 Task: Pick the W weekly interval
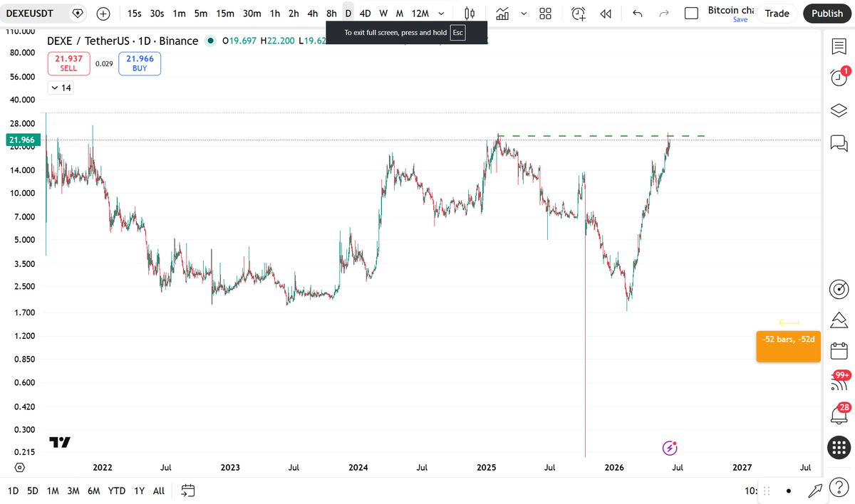[383, 14]
